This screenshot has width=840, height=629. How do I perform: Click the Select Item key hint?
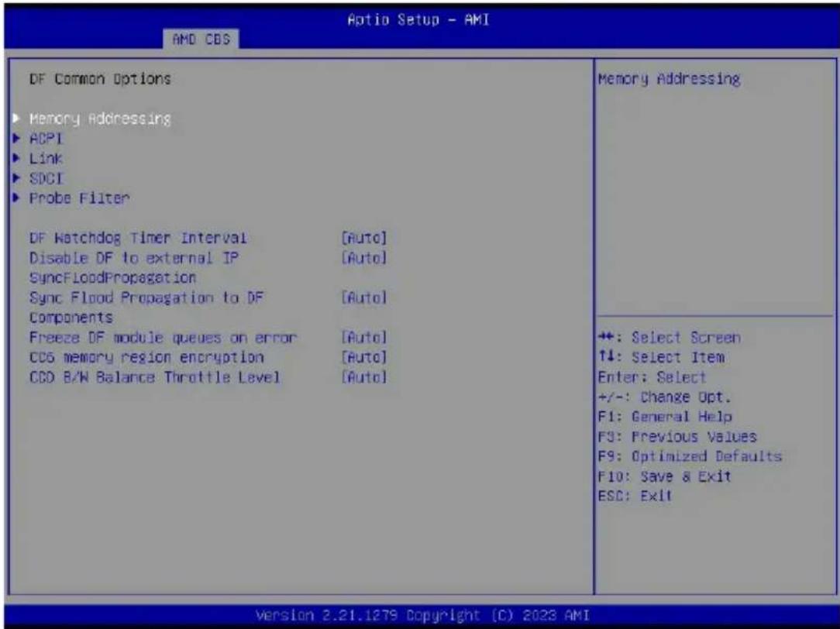[661, 357]
